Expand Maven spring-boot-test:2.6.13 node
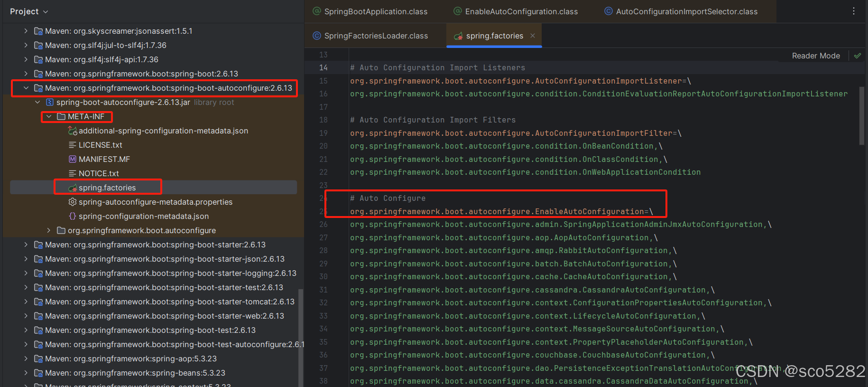868x387 pixels. [26, 330]
